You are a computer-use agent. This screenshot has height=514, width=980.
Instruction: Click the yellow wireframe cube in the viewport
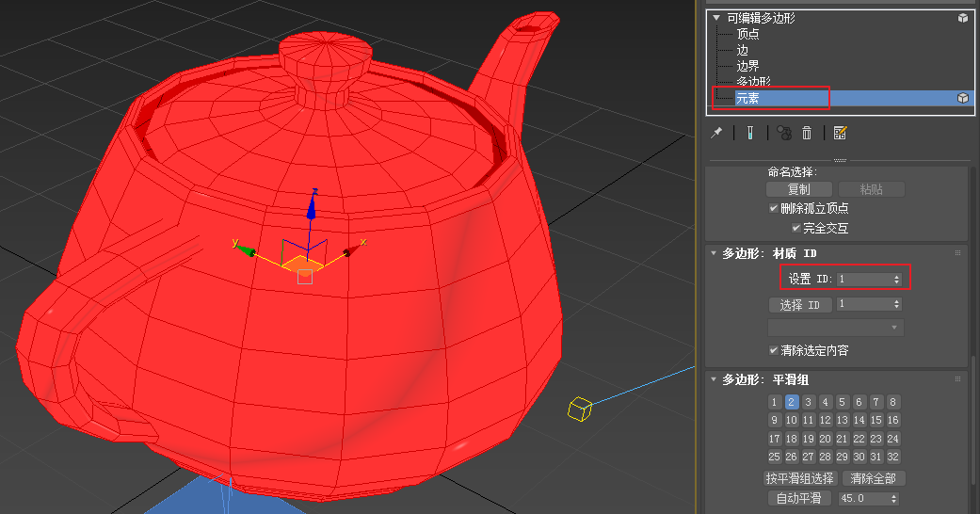(x=579, y=409)
